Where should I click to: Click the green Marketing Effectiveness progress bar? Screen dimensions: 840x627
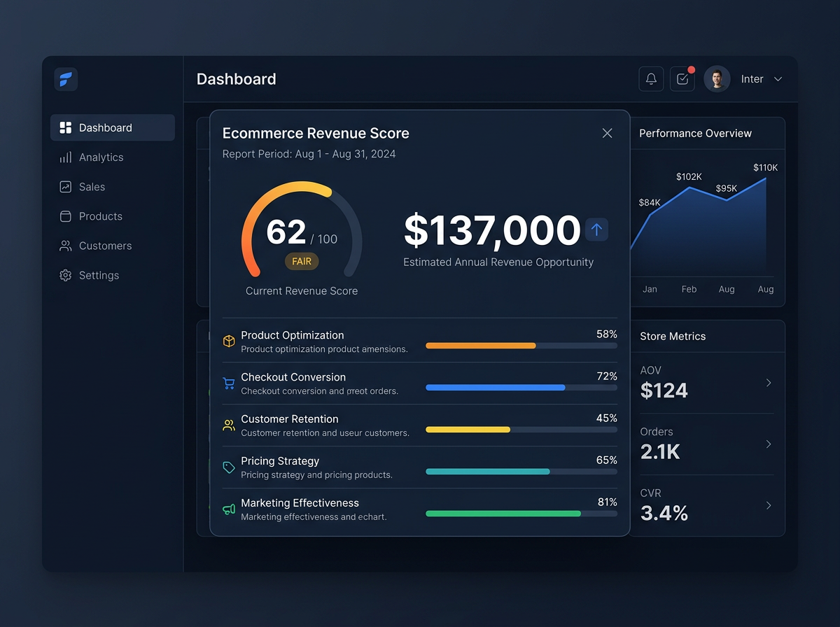[x=521, y=514]
